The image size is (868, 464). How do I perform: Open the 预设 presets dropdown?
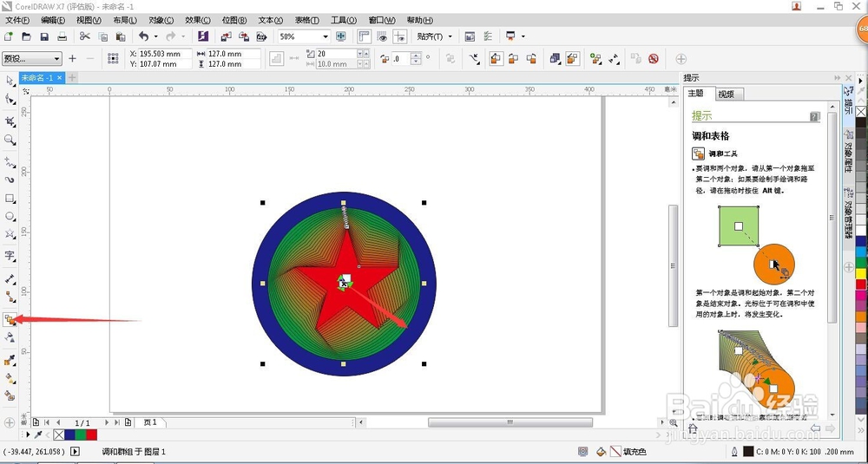(32, 59)
